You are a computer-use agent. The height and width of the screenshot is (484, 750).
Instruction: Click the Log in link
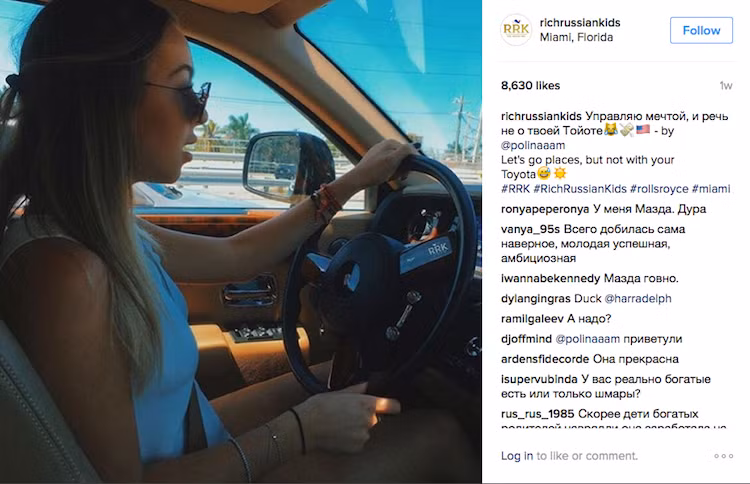coord(517,456)
